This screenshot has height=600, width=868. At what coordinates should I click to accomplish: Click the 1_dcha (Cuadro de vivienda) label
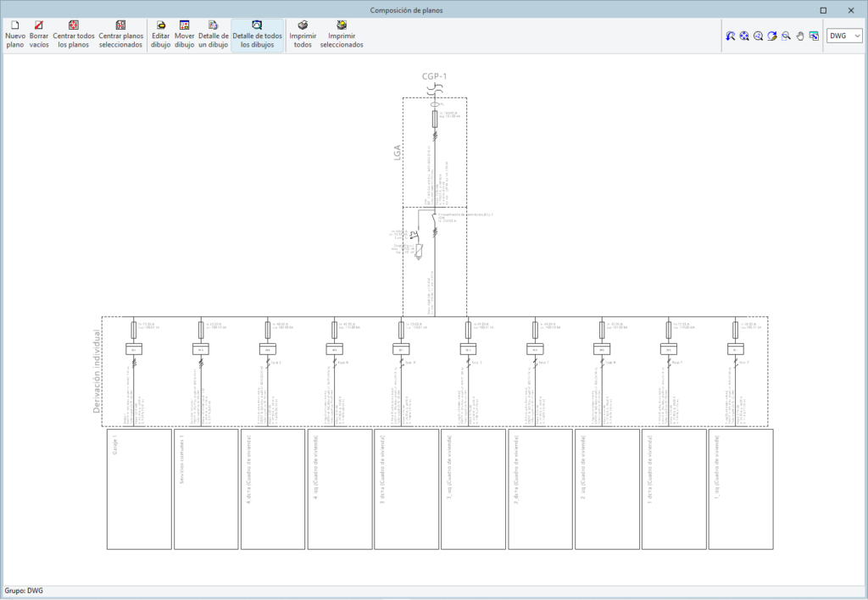(649, 469)
